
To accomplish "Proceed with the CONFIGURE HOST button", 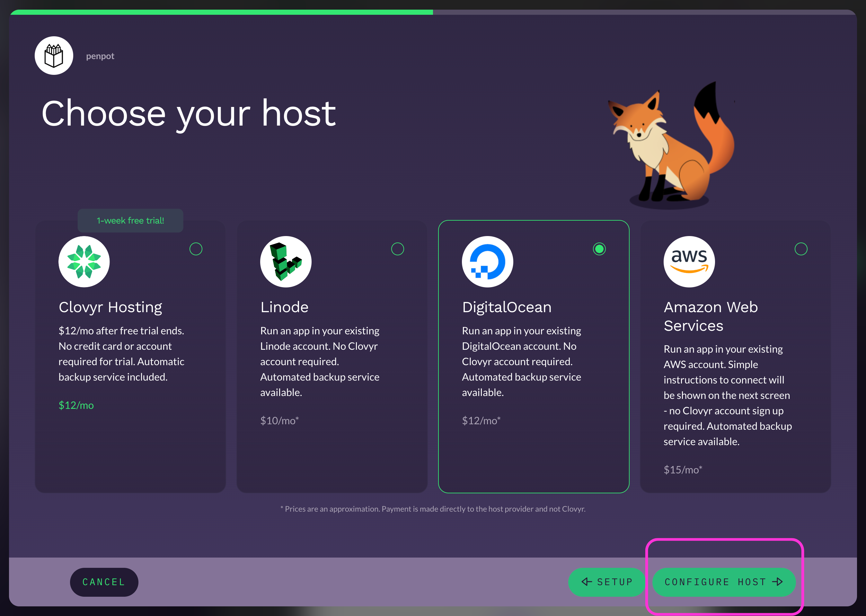I will coord(724,582).
